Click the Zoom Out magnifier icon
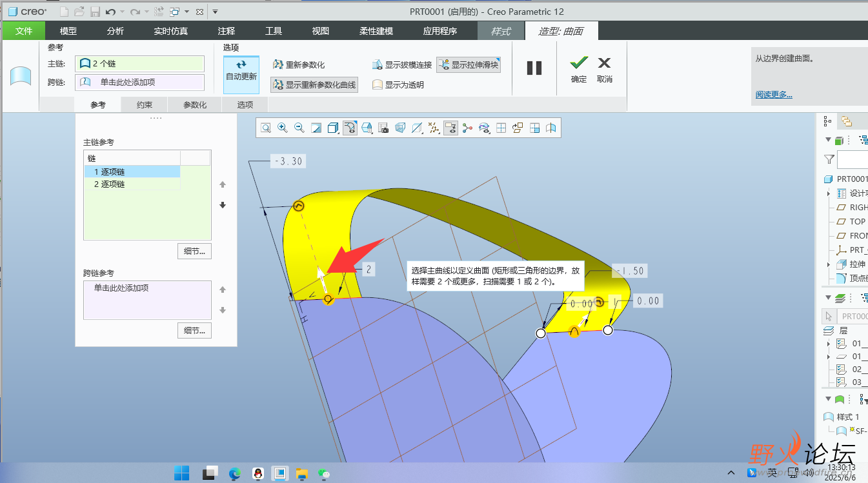 (299, 128)
